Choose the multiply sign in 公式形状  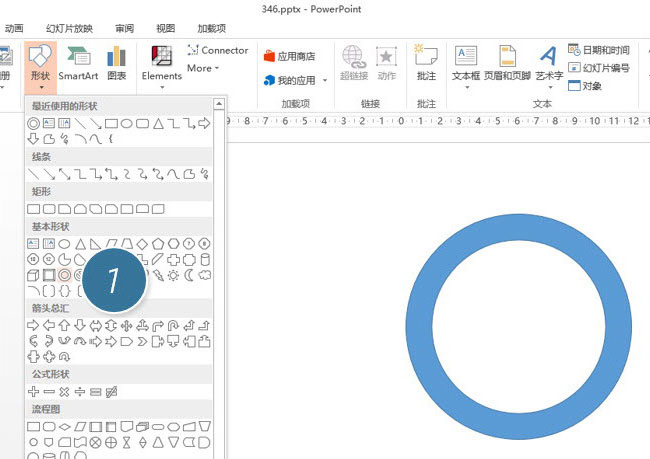pyautogui.click(x=64, y=392)
